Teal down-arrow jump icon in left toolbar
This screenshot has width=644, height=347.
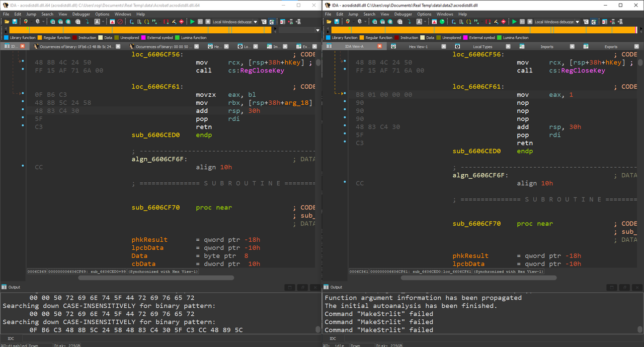point(87,22)
